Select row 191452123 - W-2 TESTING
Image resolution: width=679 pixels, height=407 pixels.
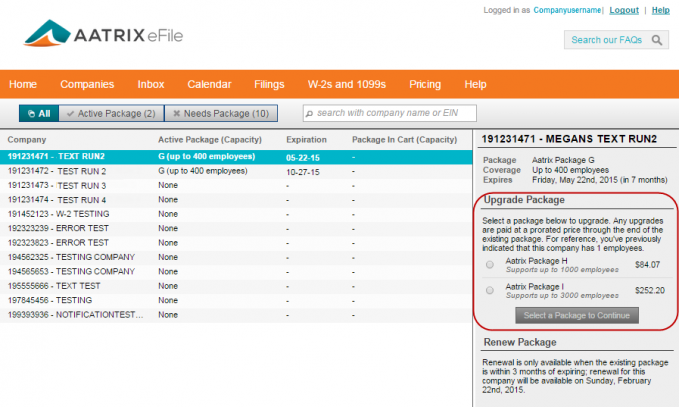pyautogui.click(x=236, y=214)
